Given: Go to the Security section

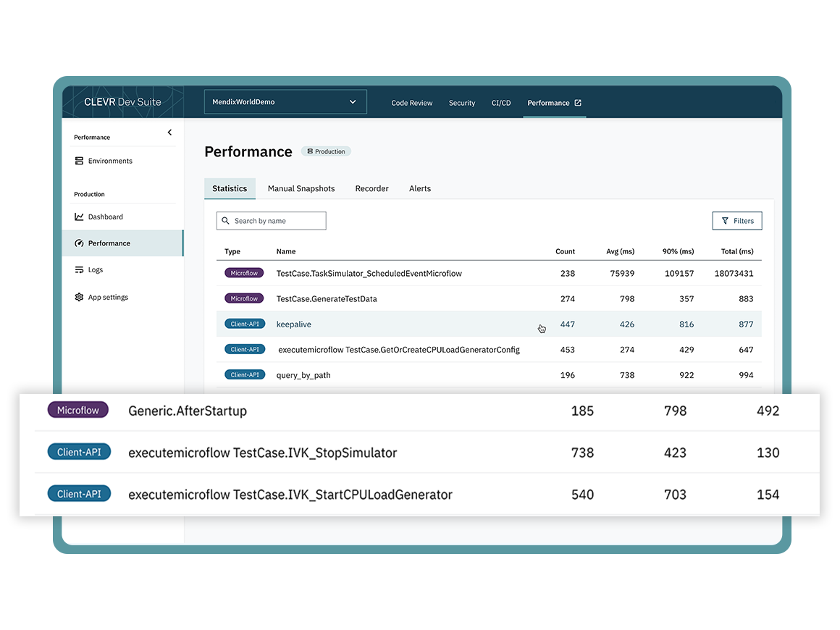Looking at the screenshot, I should (462, 103).
